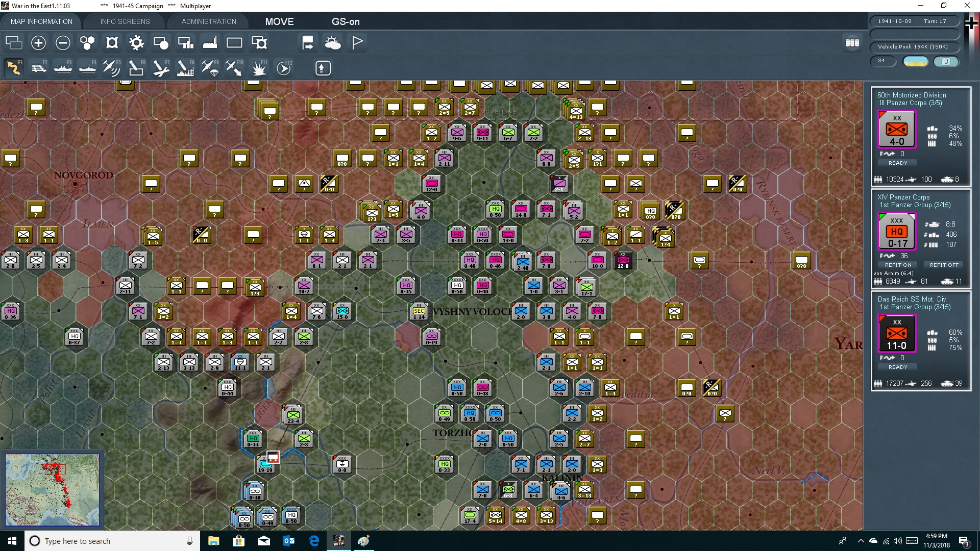Select Amphibious transport mode F4
Image resolution: width=980 pixels, height=551 pixels.
(87, 68)
